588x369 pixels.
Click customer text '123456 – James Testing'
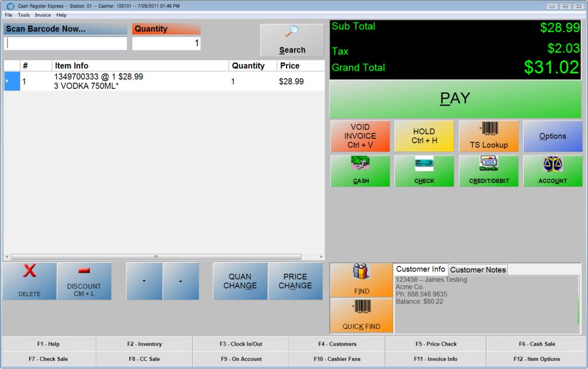(x=431, y=279)
